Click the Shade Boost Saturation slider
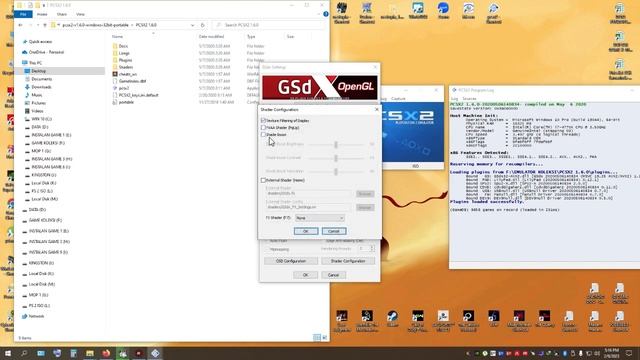Screen dimensions: 640x360 pyautogui.click(x=336, y=171)
